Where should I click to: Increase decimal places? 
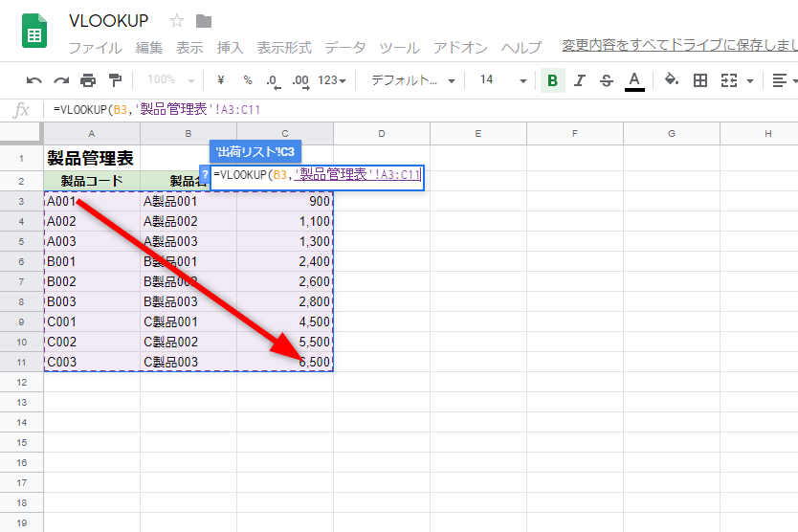(300, 81)
